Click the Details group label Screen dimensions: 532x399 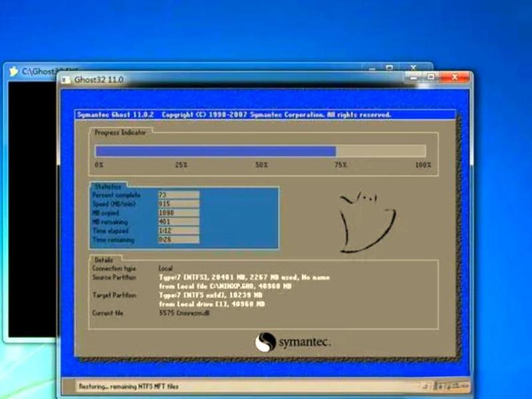[x=104, y=260]
